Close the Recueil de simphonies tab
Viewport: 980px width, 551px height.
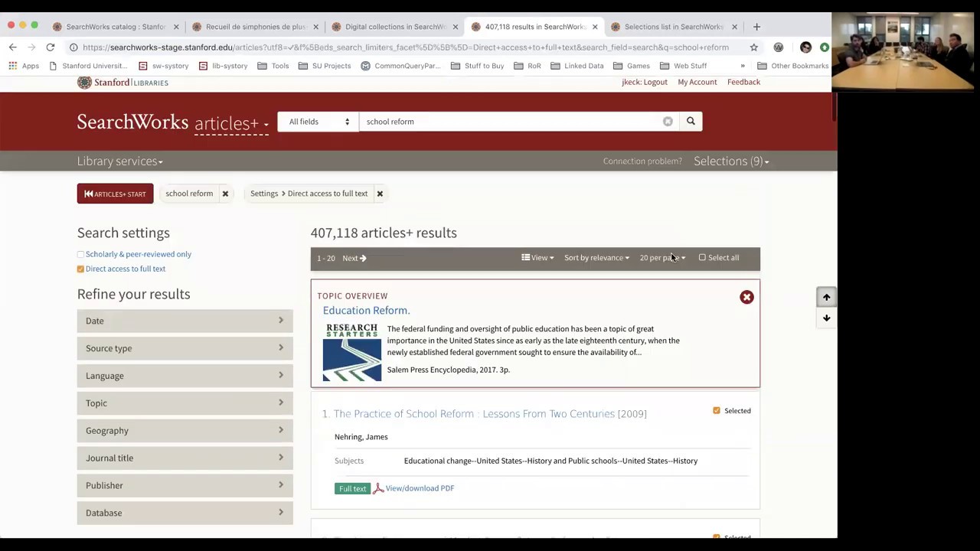click(315, 27)
